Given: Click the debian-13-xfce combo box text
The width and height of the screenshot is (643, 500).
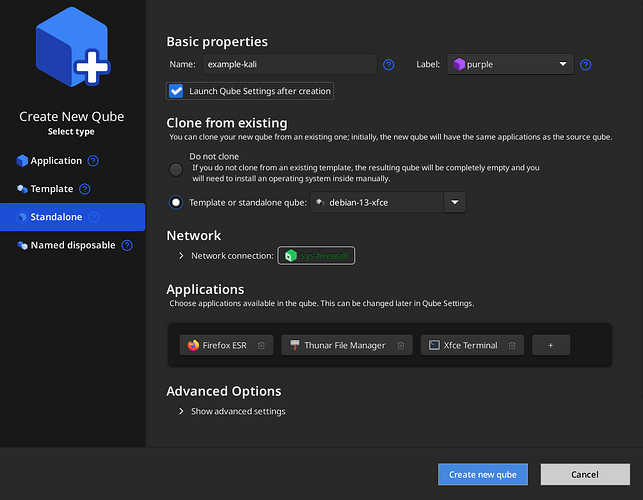Looking at the screenshot, I should (358, 202).
